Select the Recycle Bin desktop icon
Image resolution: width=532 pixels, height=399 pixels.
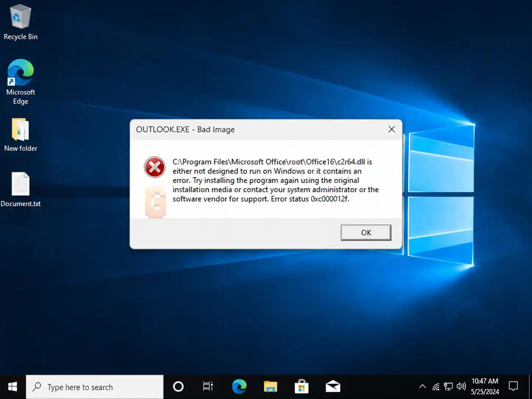pos(21,22)
